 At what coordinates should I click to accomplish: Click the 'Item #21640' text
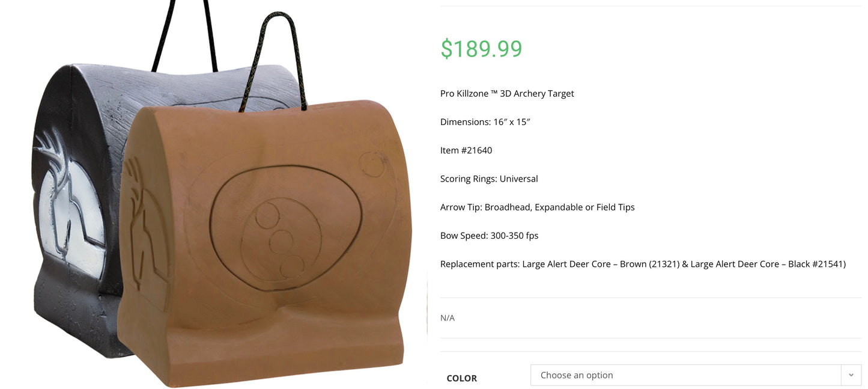click(466, 150)
